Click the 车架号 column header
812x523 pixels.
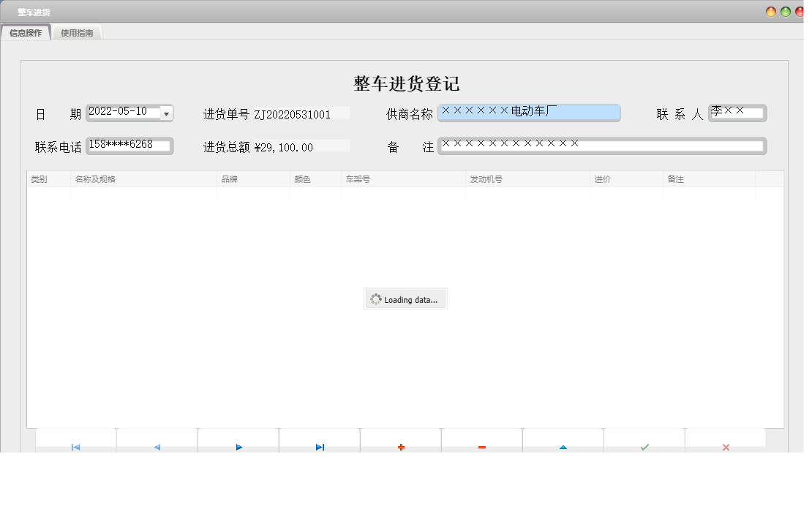[x=403, y=179]
